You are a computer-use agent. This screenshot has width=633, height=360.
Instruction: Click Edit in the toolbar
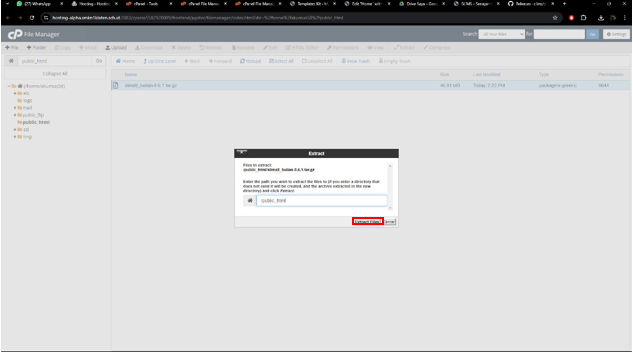(270, 48)
